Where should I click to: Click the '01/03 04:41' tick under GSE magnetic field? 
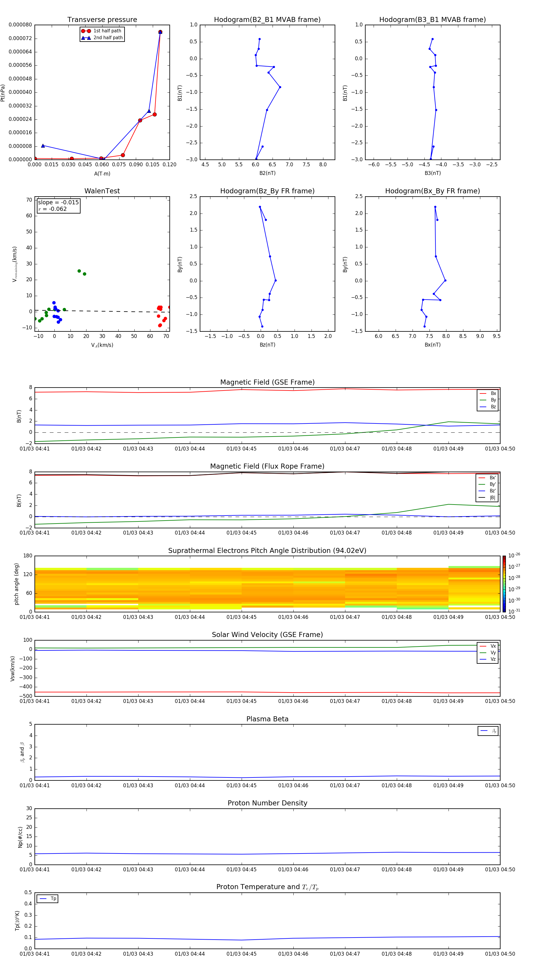(x=35, y=448)
